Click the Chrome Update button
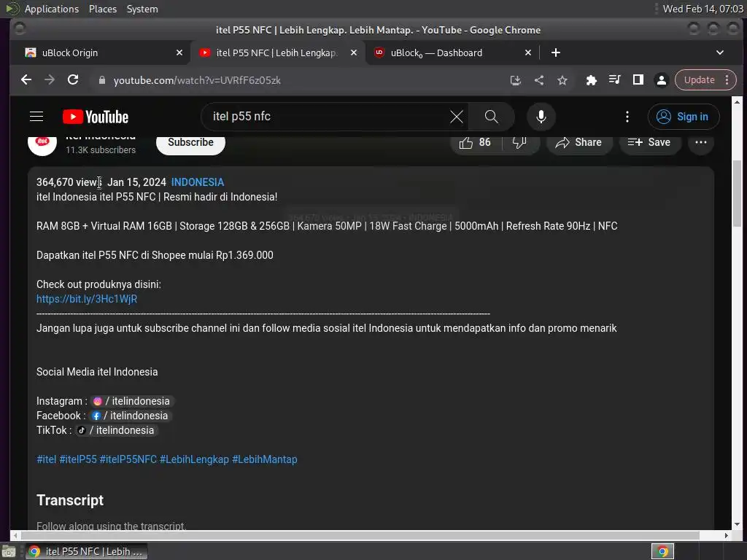 click(700, 80)
